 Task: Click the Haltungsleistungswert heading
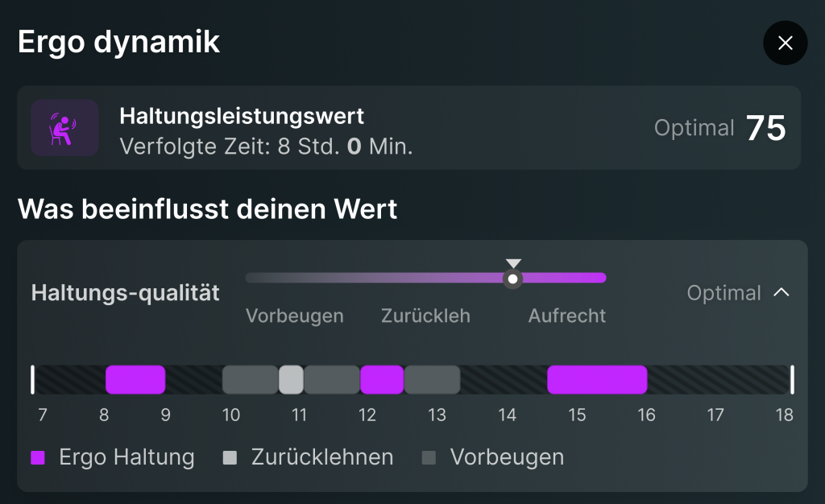click(x=242, y=116)
